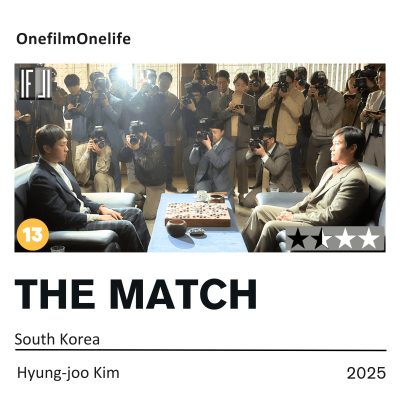The height and width of the screenshot is (400, 400).
Task: Click the yellow 13 rank badge
Action: point(33,234)
